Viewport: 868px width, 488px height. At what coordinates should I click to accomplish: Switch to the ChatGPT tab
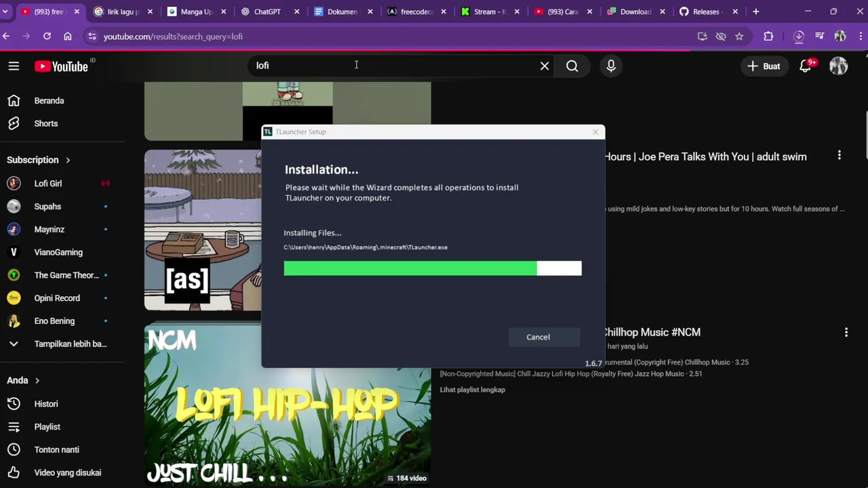[x=267, y=12]
